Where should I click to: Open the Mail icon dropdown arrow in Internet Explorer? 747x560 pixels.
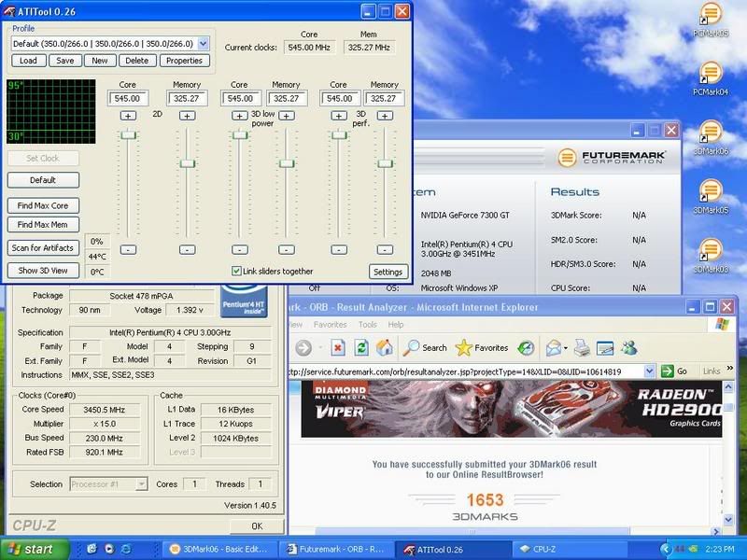tap(566, 348)
